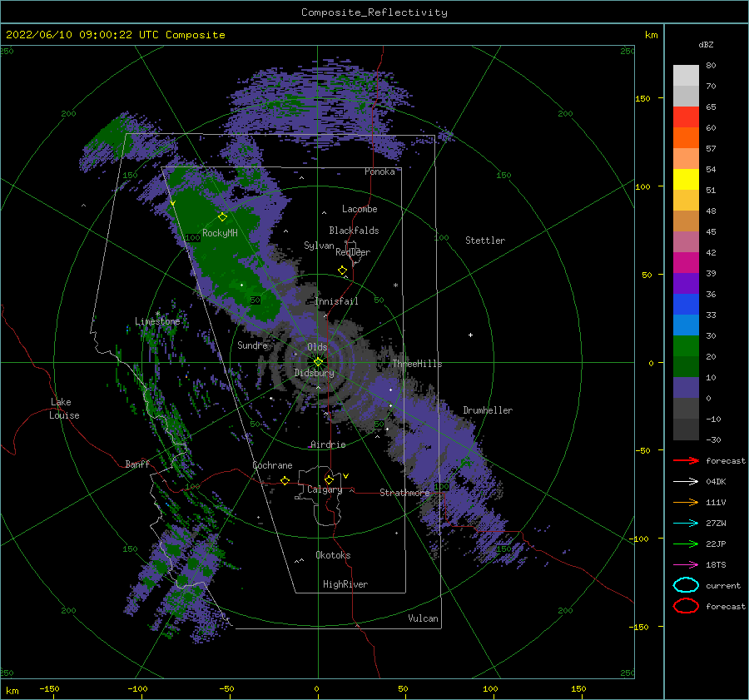Click the deep orange swatch in dBZ scale
The width and height of the screenshot is (749, 700).
pos(686,138)
